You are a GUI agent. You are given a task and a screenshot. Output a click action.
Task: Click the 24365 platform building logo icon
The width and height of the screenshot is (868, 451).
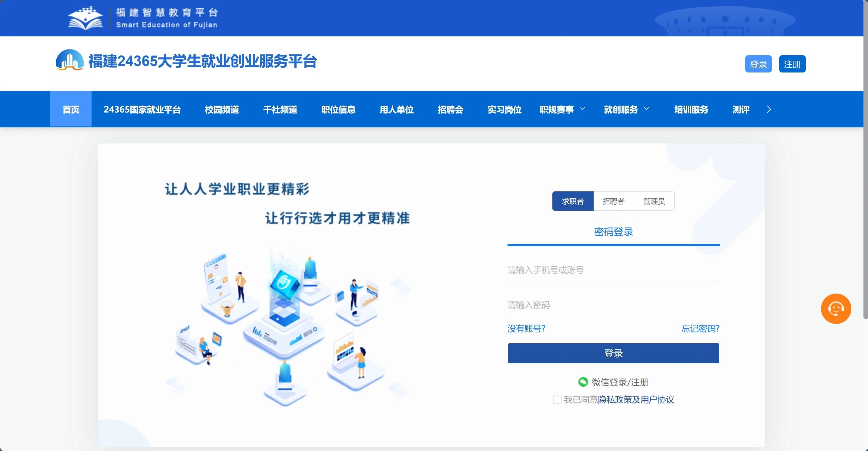[x=69, y=60]
